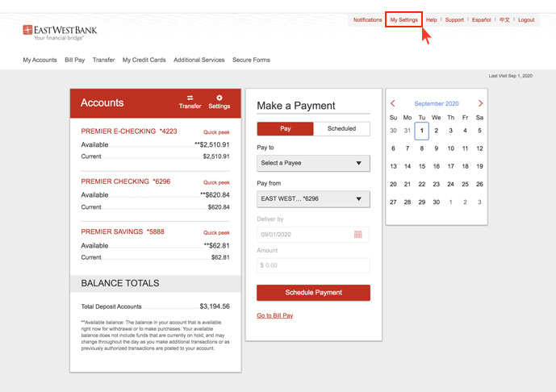
Task: Quick peek at Premier Savings account
Action: 216,233
